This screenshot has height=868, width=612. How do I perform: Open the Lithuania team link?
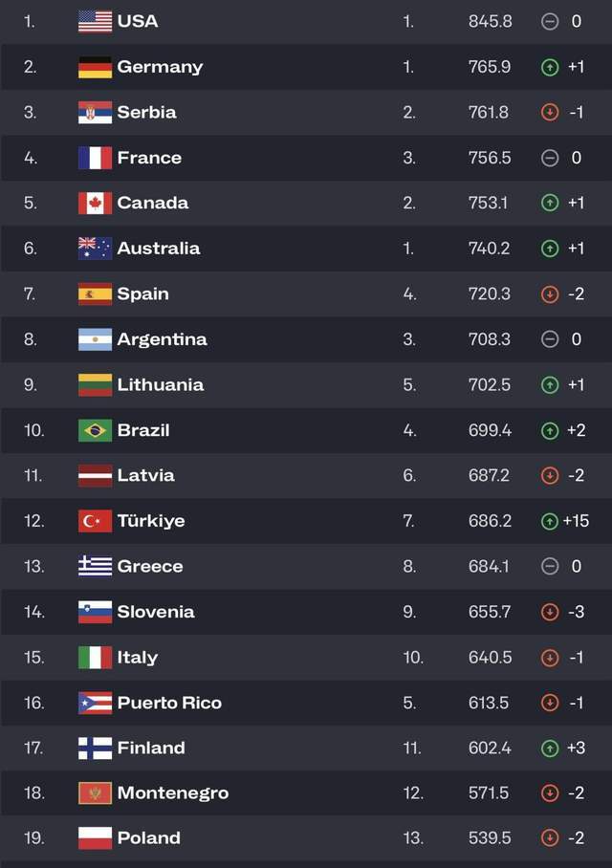tap(160, 384)
